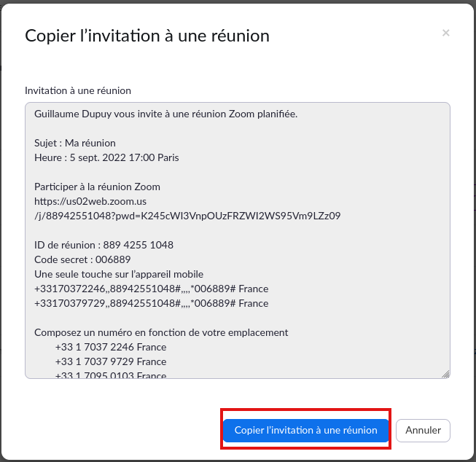This screenshot has width=476, height=462.
Task: Close the invitation dialog with the X icon
Action: coord(445,33)
